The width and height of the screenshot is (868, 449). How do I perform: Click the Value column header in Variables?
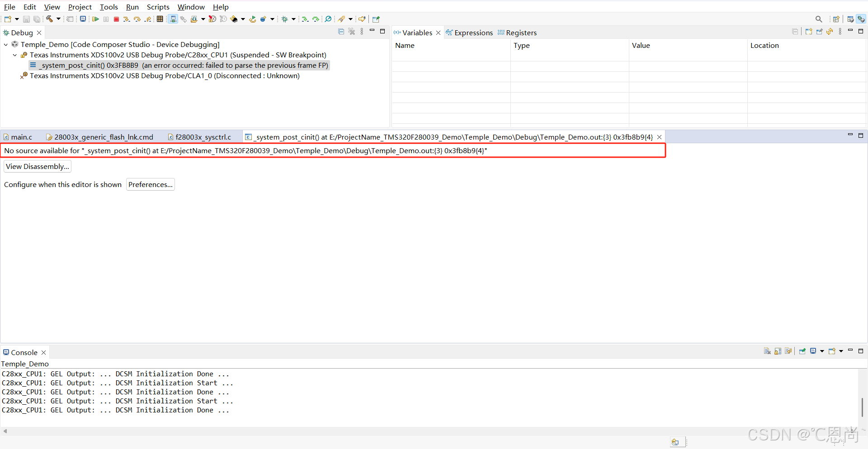click(x=688, y=45)
